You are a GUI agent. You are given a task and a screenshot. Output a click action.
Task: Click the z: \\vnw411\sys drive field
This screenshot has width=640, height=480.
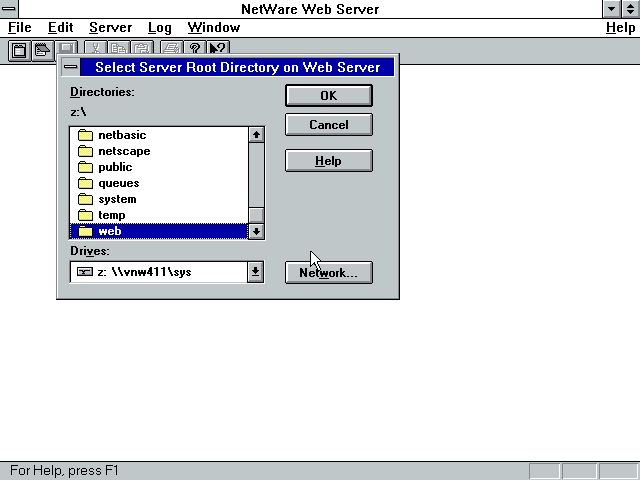pyautogui.click(x=159, y=272)
